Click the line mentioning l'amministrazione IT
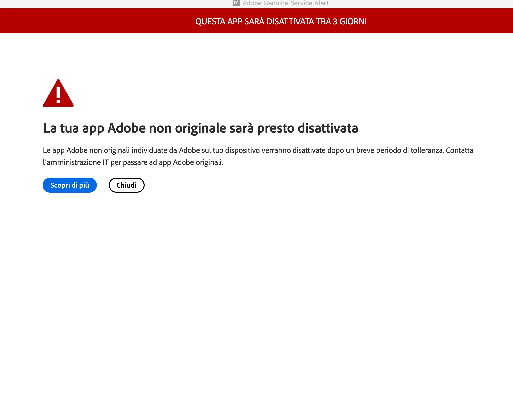 click(x=133, y=162)
